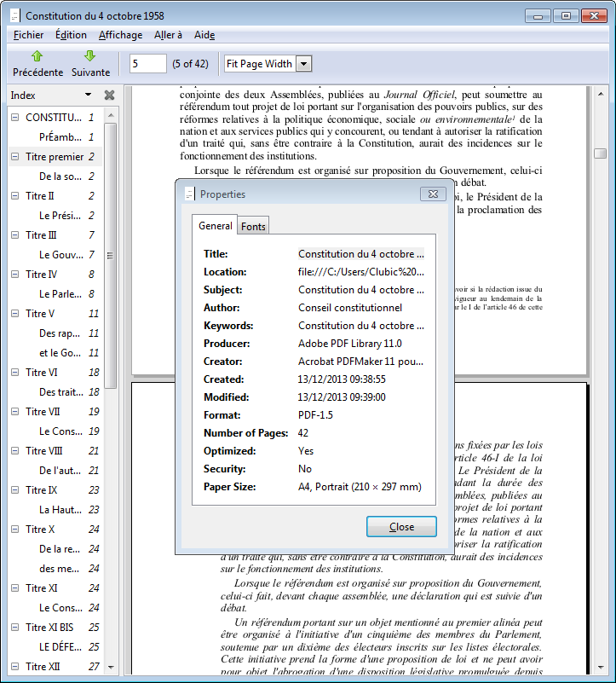Select the General tab
Image resolution: width=616 pixels, height=683 pixels.
[215, 225]
